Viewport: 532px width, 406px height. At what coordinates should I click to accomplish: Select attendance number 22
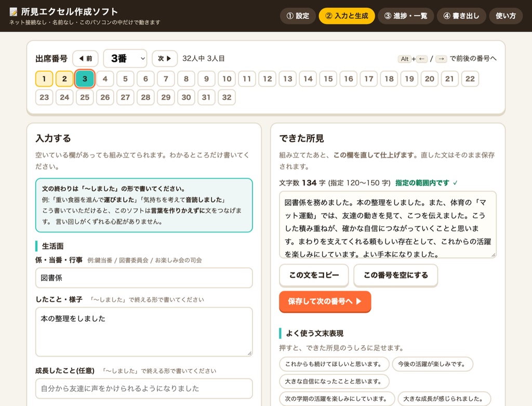470,78
